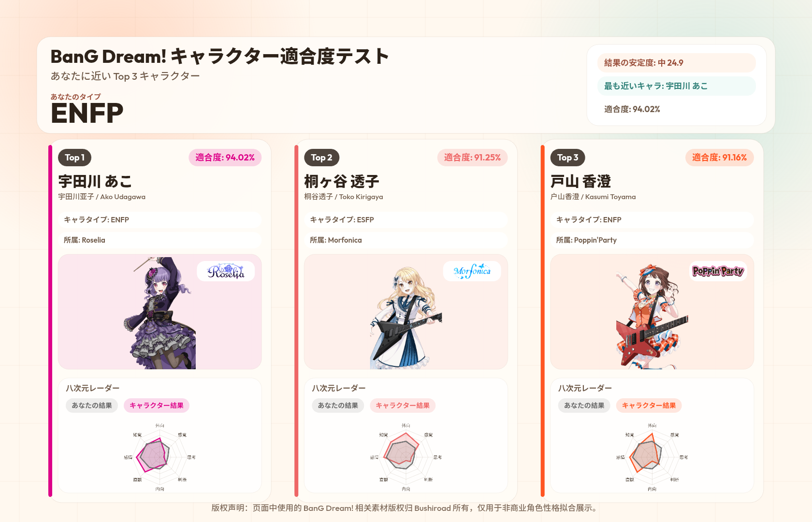The height and width of the screenshot is (522, 812).
Task: Click the radar chart under Top 1
Action: pos(160,457)
